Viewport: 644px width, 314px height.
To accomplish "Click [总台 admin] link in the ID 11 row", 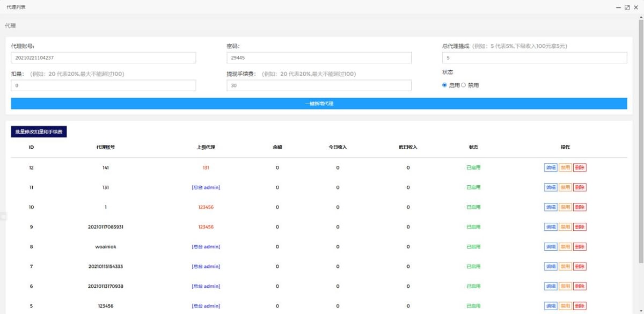I will (206, 187).
